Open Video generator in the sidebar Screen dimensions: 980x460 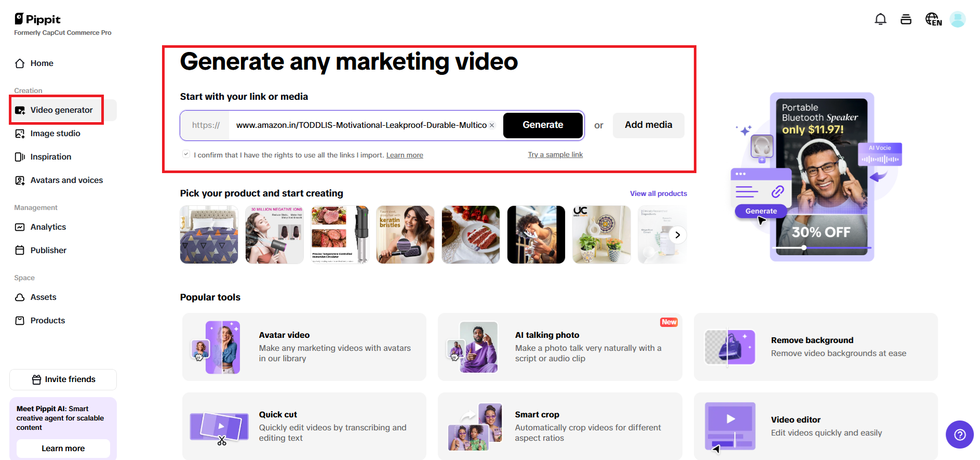point(63,110)
